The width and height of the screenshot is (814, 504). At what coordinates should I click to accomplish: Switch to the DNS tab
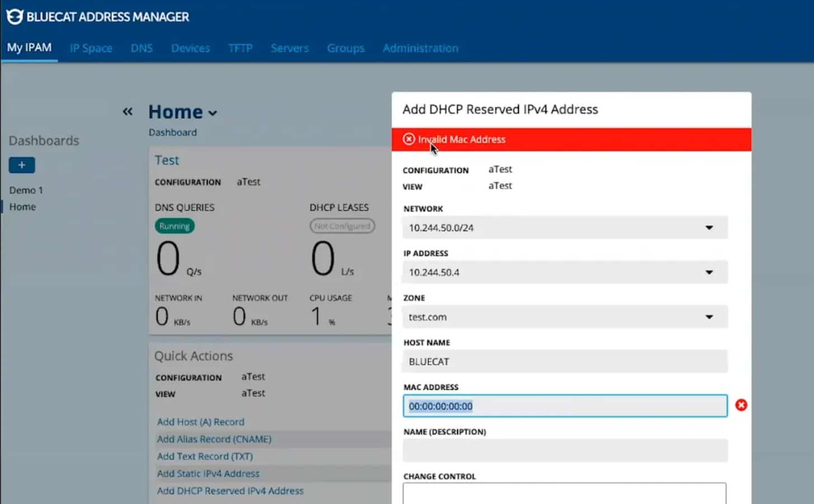[x=142, y=48]
